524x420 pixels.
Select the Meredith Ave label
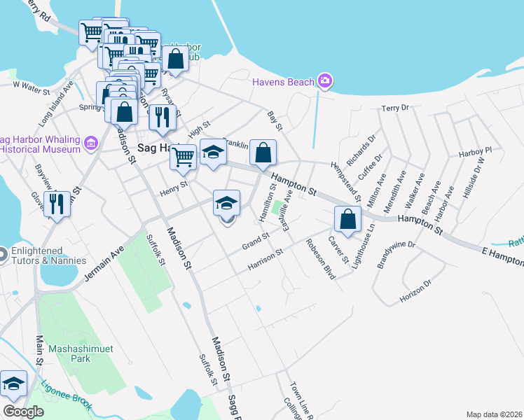click(x=394, y=192)
